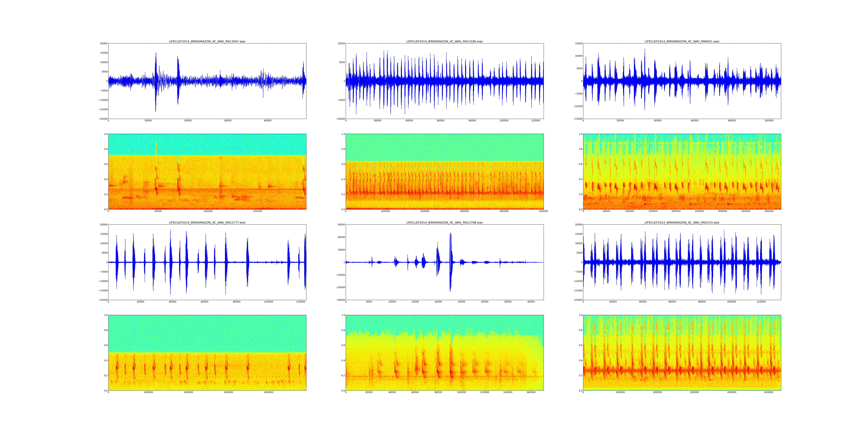Click the RN13567.wav plot title

[x=207, y=41]
